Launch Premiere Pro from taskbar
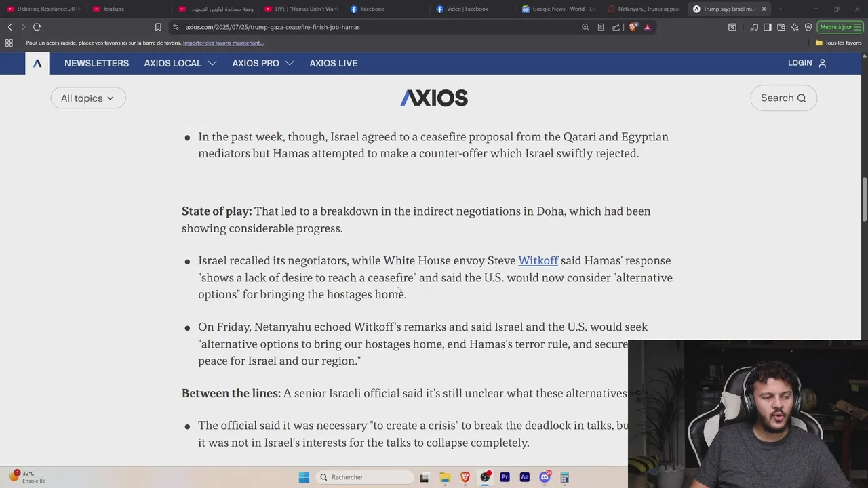The height and width of the screenshot is (488, 868). click(505, 477)
